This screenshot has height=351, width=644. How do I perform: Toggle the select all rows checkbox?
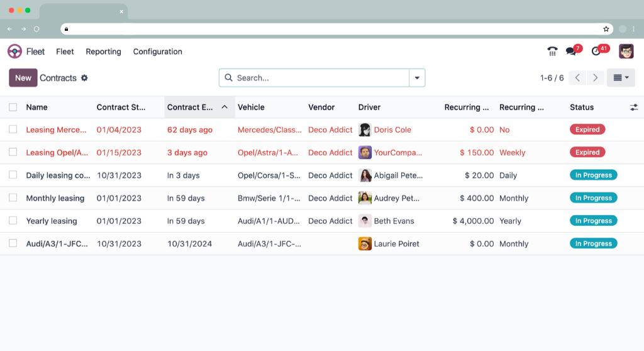coord(13,108)
